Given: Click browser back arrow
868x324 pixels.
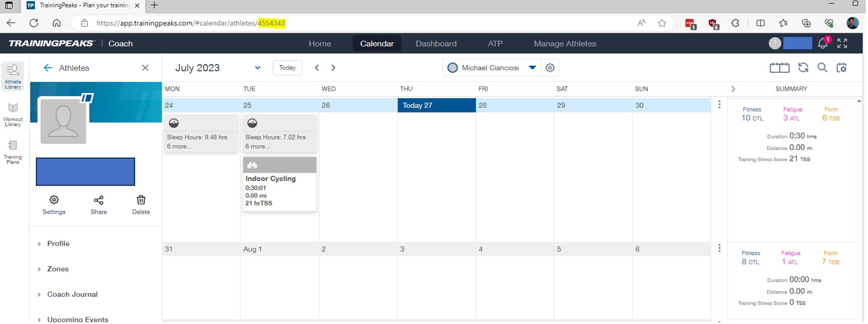Looking at the screenshot, I should pos(11,23).
